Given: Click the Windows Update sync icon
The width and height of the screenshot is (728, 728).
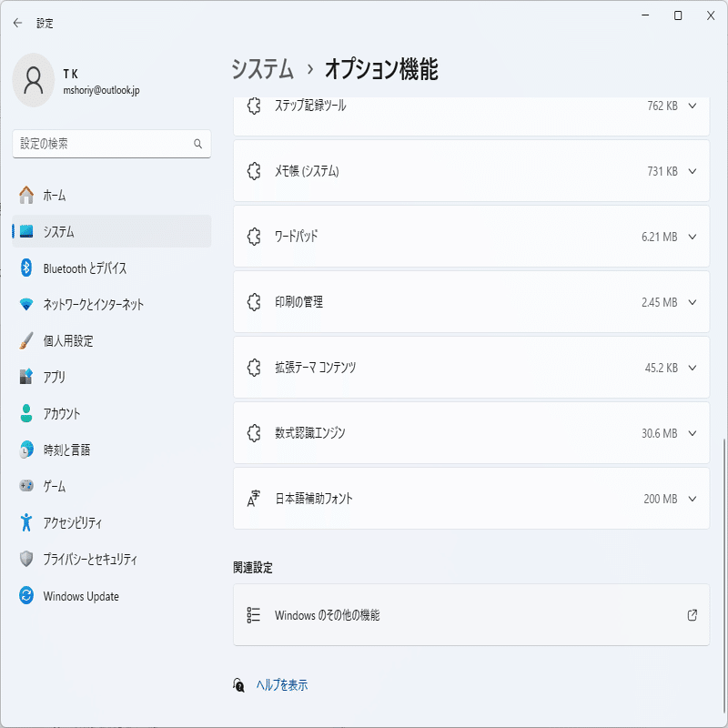Looking at the screenshot, I should click(26, 595).
